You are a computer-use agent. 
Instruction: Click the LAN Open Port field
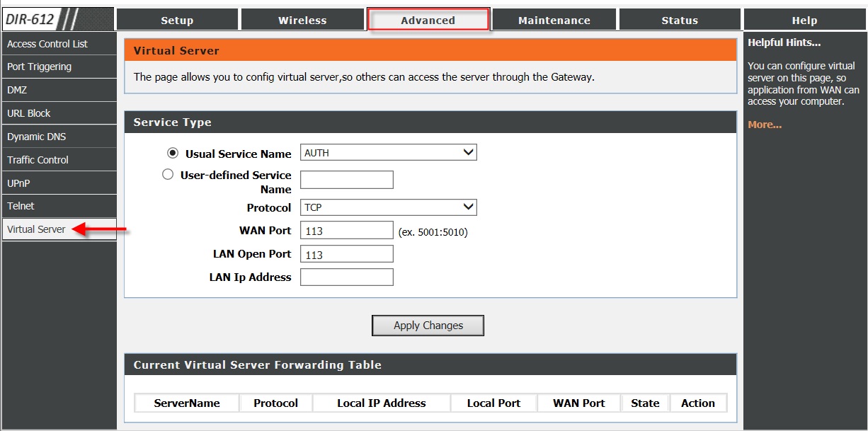pyautogui.click(x=347, y=254)
